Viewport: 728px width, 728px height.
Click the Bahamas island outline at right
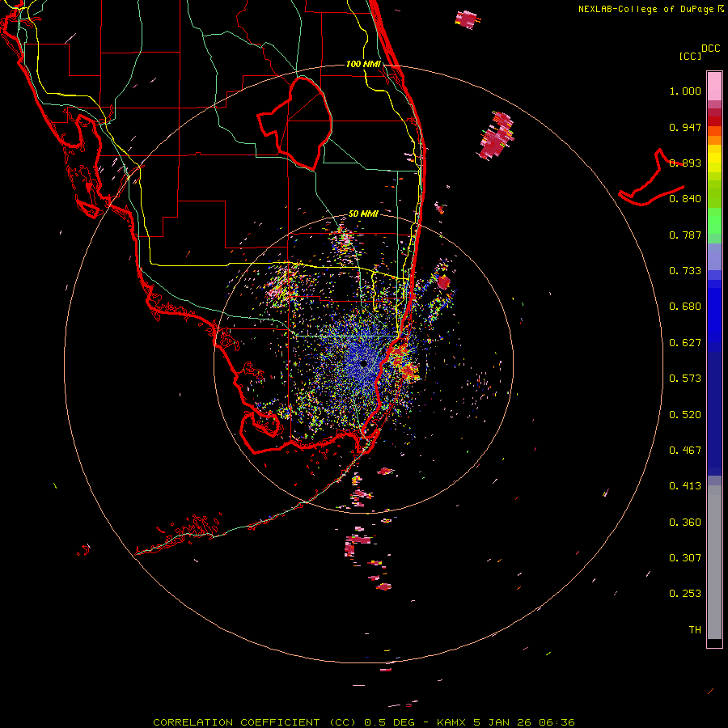click(x=651, y=179)
